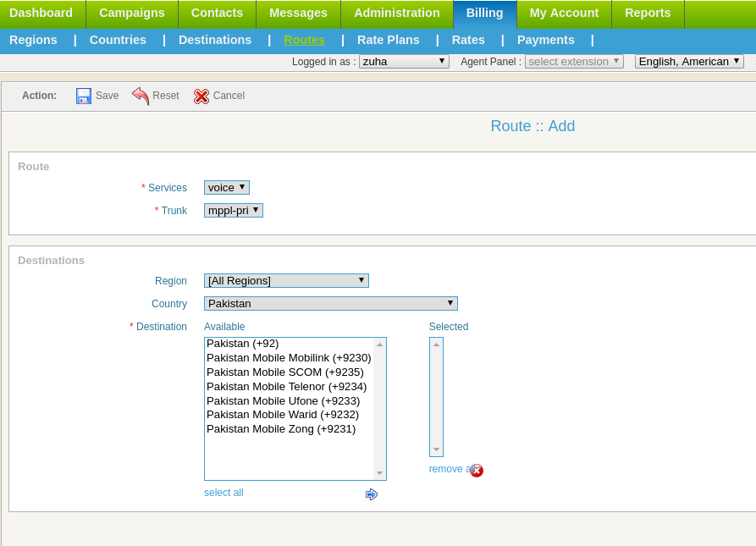Click the Routes submenu link
The width and height of the screenshot is (756, 546).
304,40
